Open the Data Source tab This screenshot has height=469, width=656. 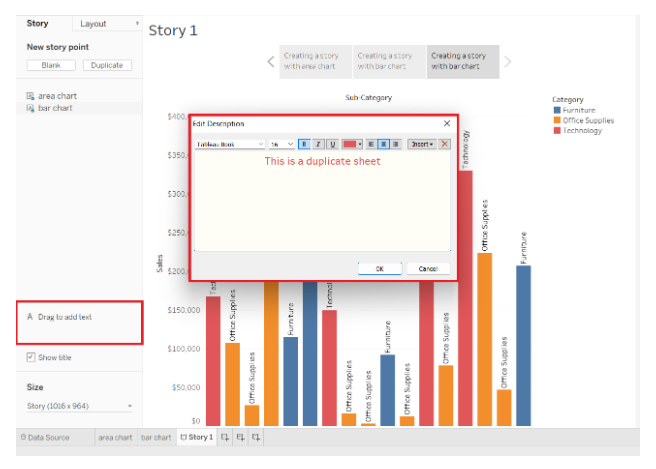[47, 437]
